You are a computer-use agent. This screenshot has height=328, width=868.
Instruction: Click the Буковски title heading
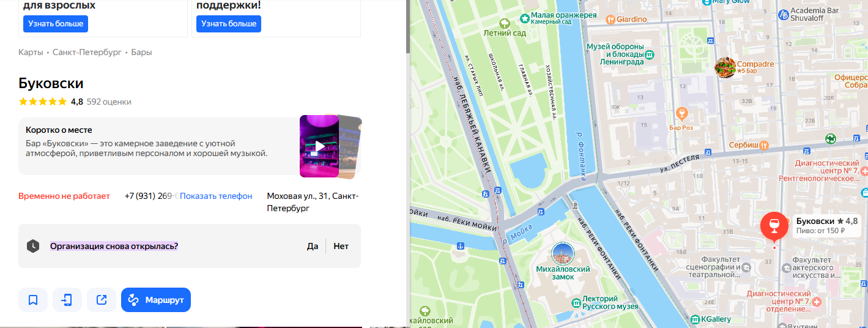pyautogui.click(x=51, y=83)
